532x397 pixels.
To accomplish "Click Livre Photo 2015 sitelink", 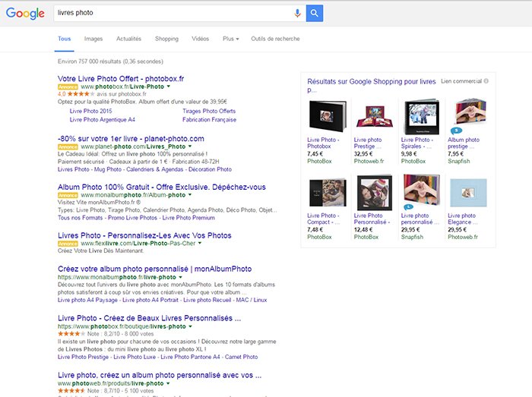I will coord(90,111).
